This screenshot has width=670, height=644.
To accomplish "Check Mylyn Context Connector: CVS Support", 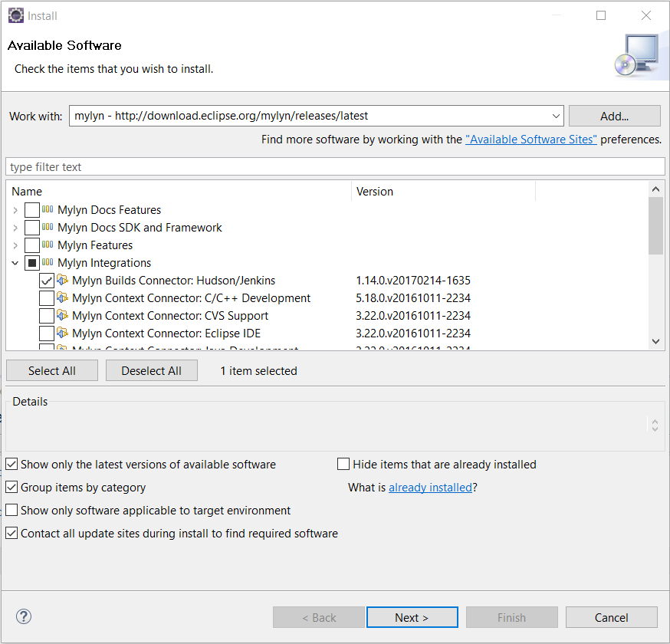I will coord(47,316).
